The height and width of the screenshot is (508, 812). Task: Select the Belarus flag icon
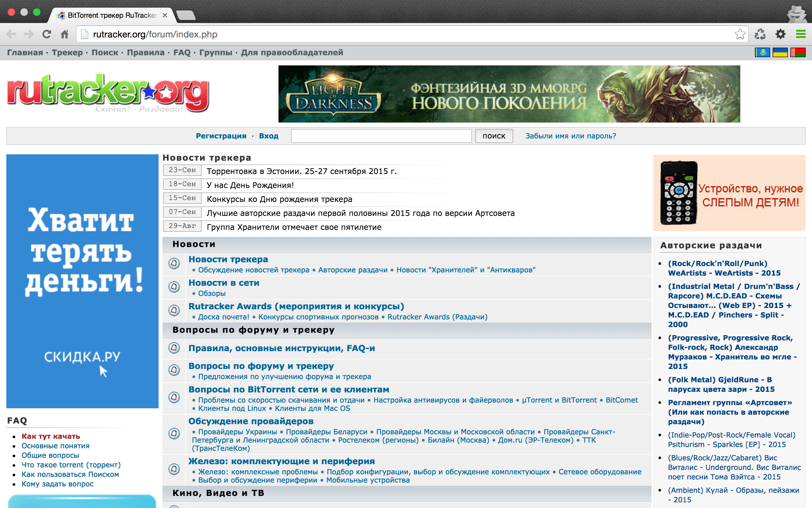point(798,52)
